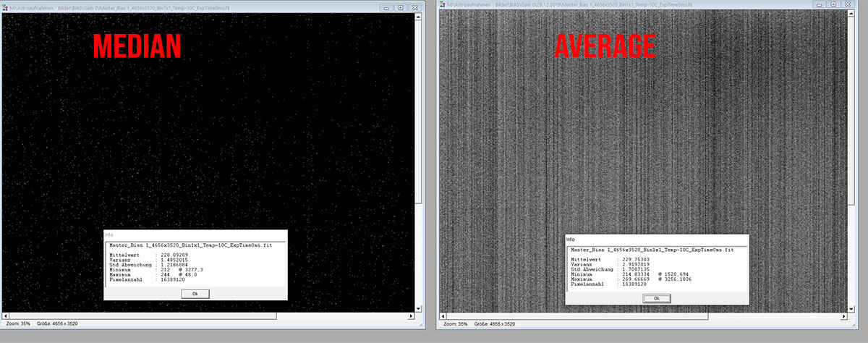Click the down arrow of median window's vertical scrollbar
Screen dimensions: 868x343
coord(418,308)
